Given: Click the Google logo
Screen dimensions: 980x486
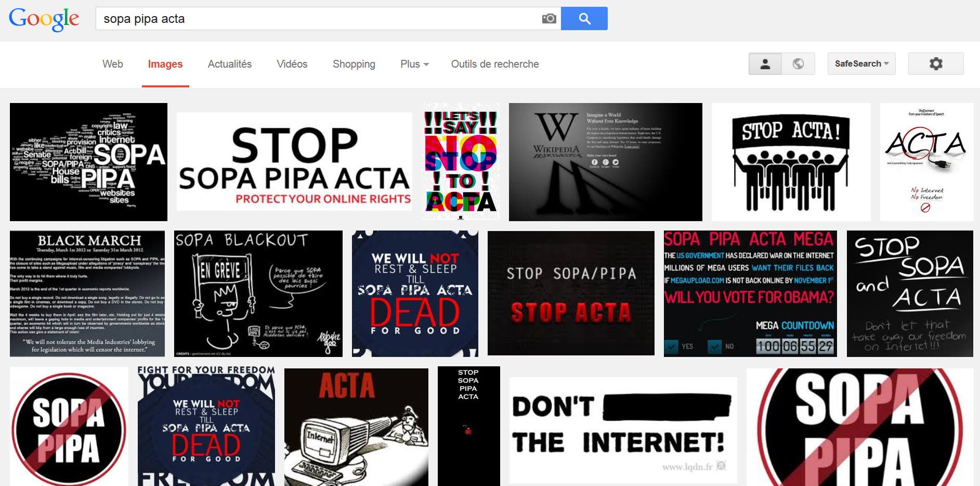Looking at the screenshot, I should tap(44, 19).
